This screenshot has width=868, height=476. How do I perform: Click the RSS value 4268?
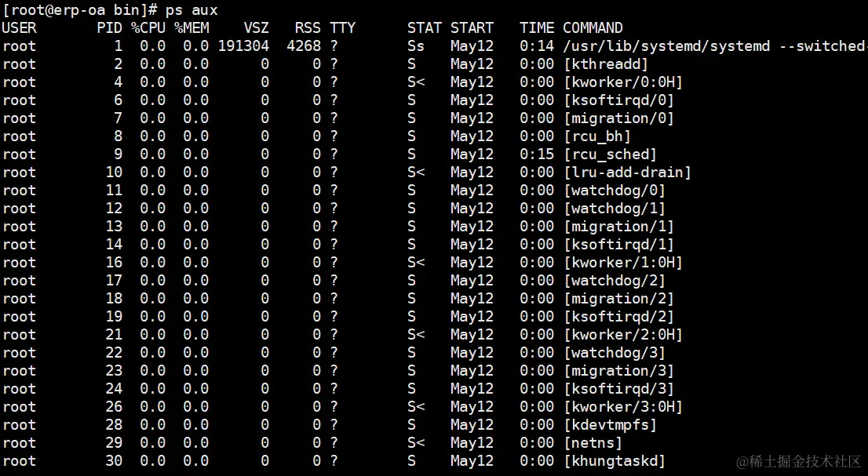point(304,46)
